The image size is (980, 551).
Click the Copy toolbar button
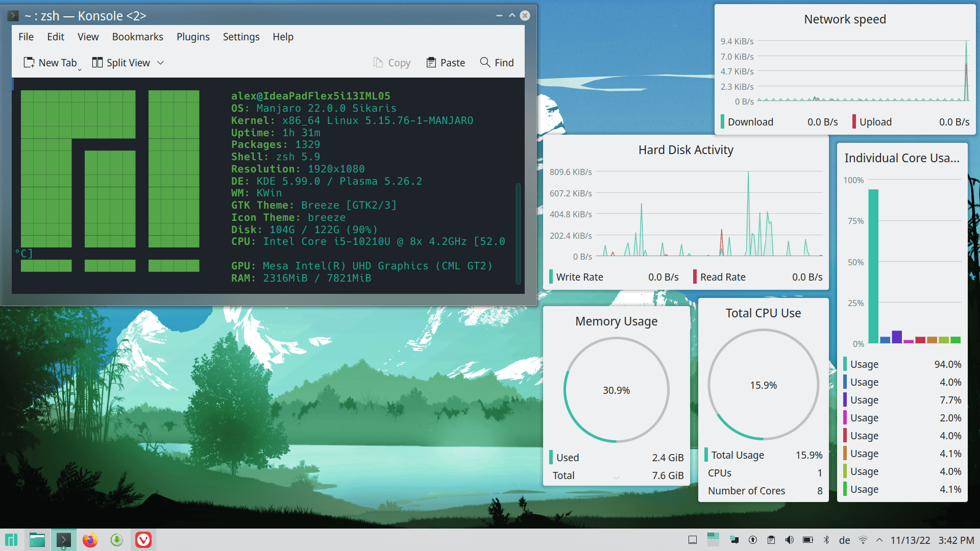pyautogui.click(x=392, y=63)
